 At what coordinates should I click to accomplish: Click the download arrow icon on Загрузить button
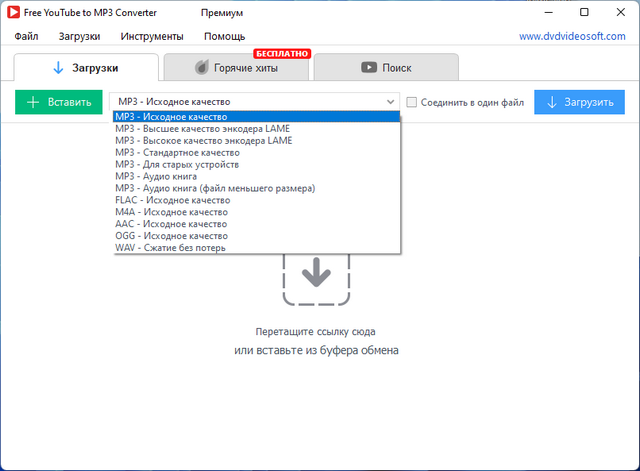(551, 102)
